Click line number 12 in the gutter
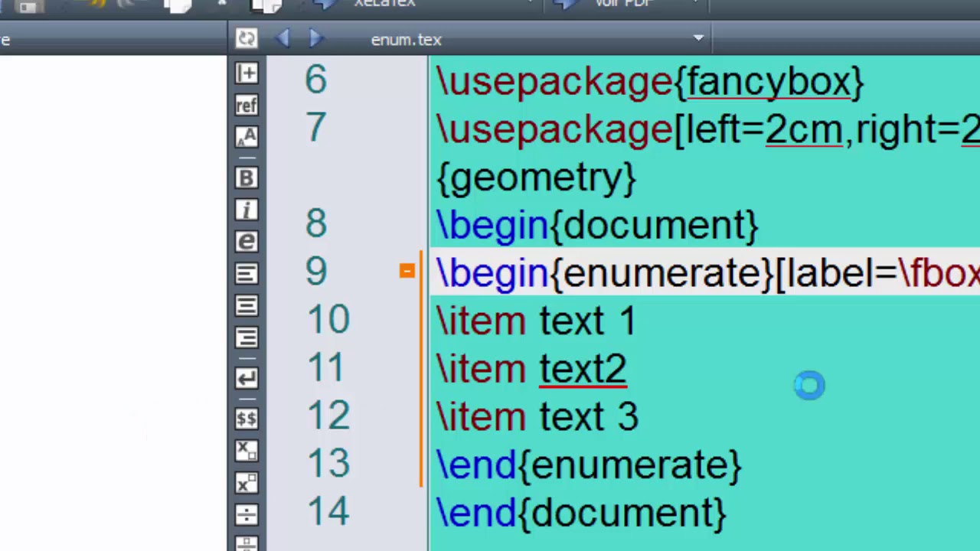This screenshot has height=551, width=980. (x=328, y=416)
